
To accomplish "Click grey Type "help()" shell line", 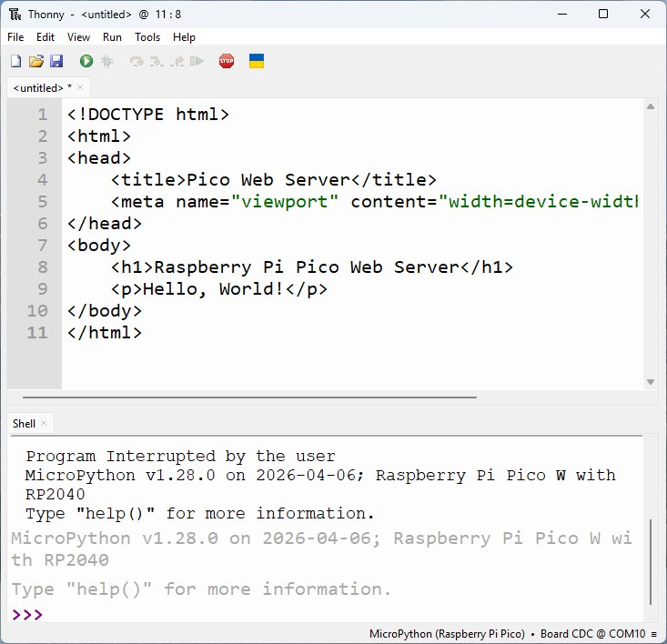I will click(201, 589).
